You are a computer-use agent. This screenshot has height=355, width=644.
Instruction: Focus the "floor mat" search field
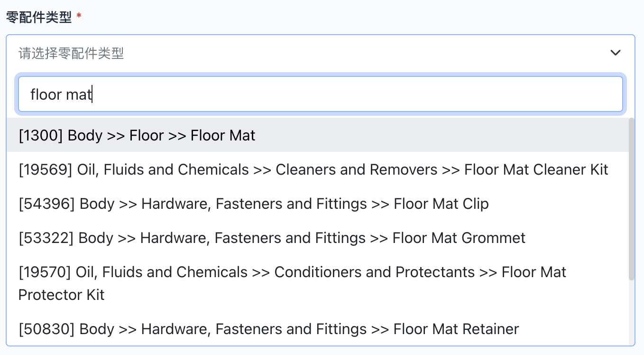point(320,94)
